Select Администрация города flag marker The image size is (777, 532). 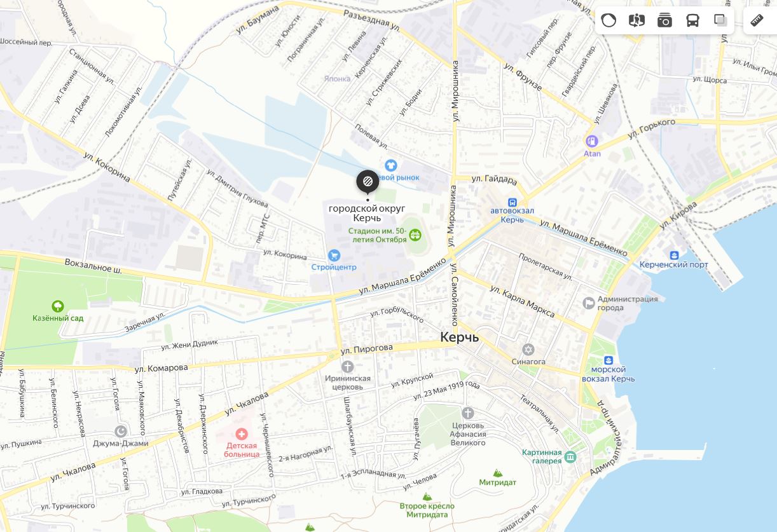tap(589, 303)
